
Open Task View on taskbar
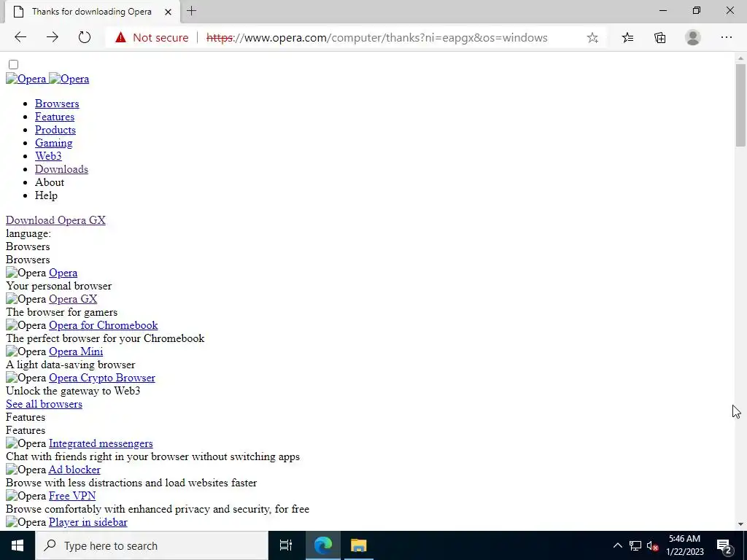(285, 545)
